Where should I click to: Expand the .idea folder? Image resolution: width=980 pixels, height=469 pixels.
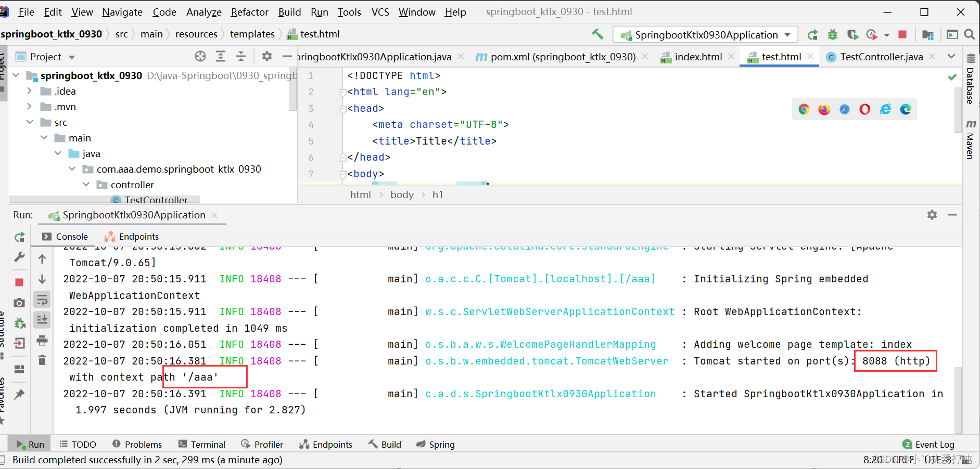29,91
